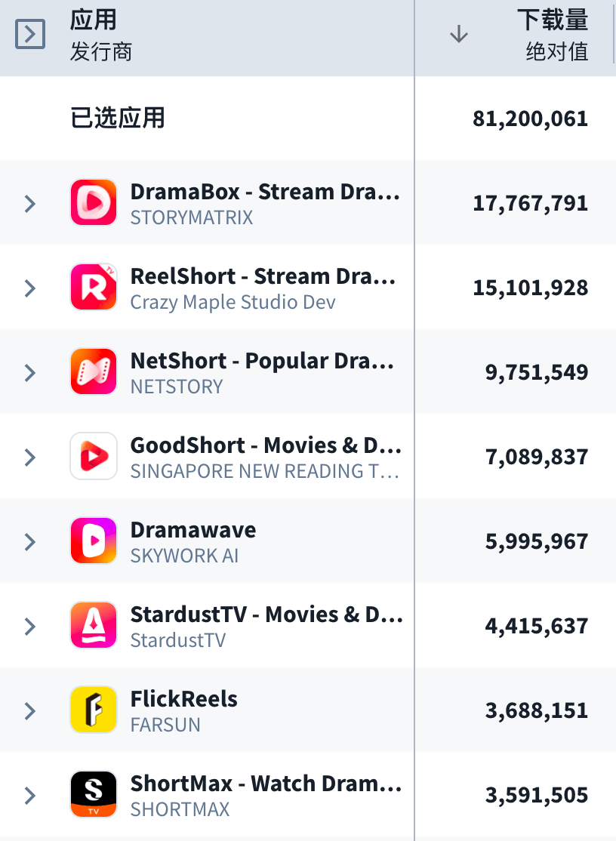Click the 81,200,061 total downloads value
This screenshot has width=616, height=841.
point(530,119)
